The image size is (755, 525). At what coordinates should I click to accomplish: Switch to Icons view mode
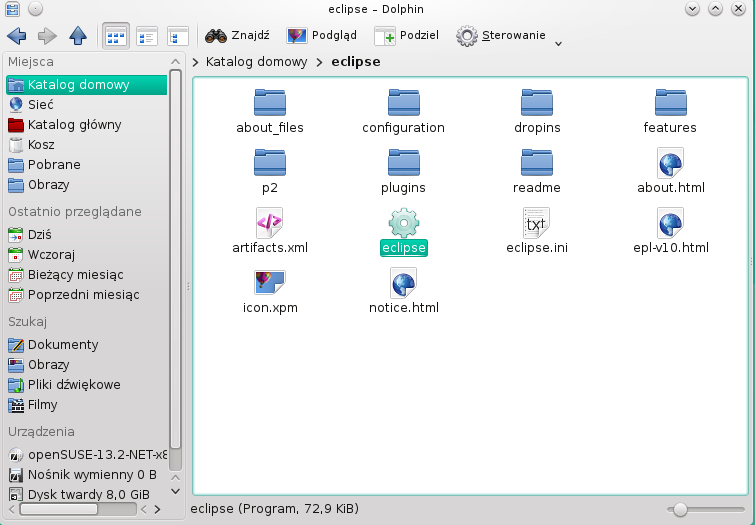116,36
